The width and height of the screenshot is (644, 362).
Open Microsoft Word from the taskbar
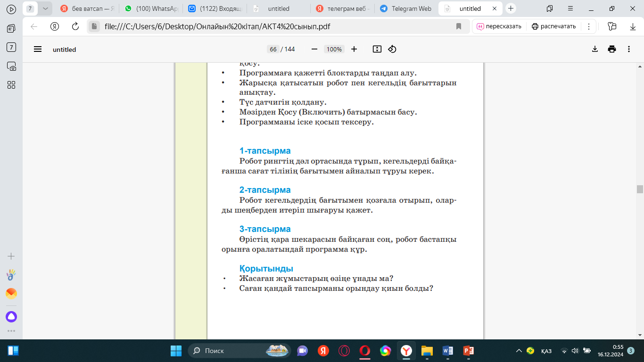click(448, 351)
